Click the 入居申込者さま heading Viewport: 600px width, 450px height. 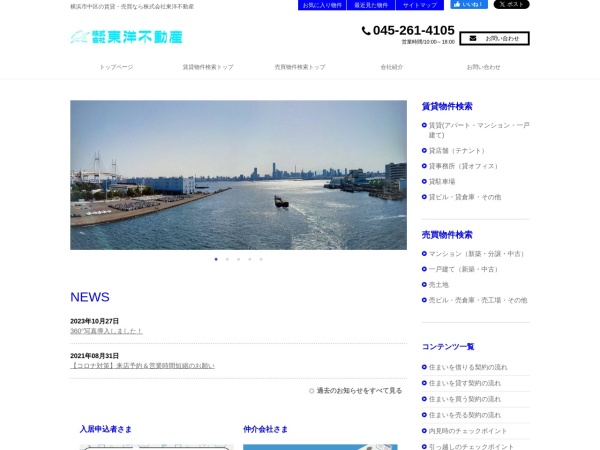[x=106, y=429]
